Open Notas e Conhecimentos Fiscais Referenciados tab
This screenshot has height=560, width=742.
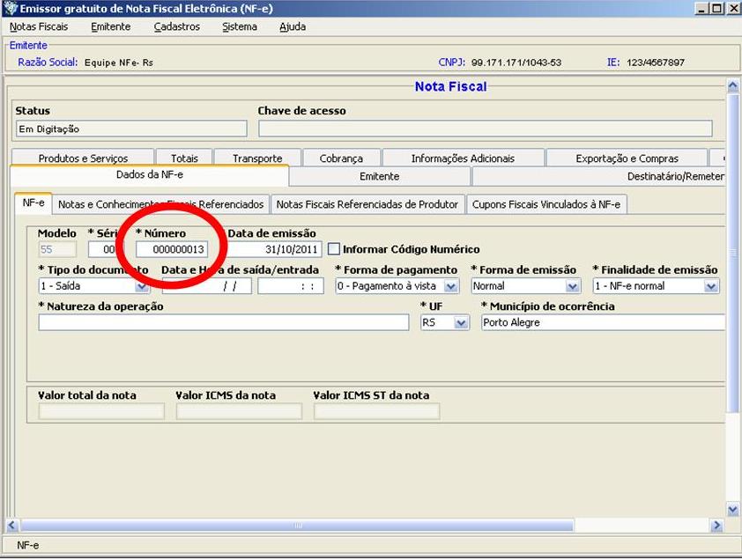[161, 204]
